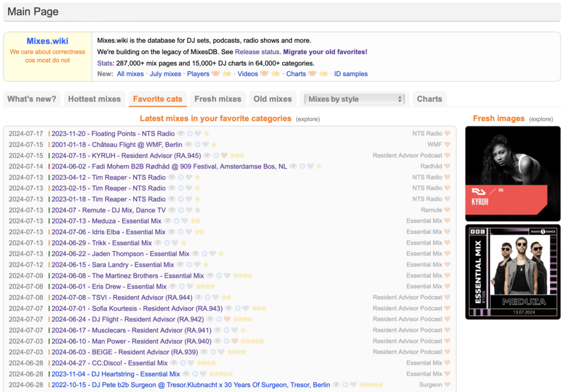Click the star rating beside KYRUH RA.945
The image size is (565, 392).
[238, 155]
